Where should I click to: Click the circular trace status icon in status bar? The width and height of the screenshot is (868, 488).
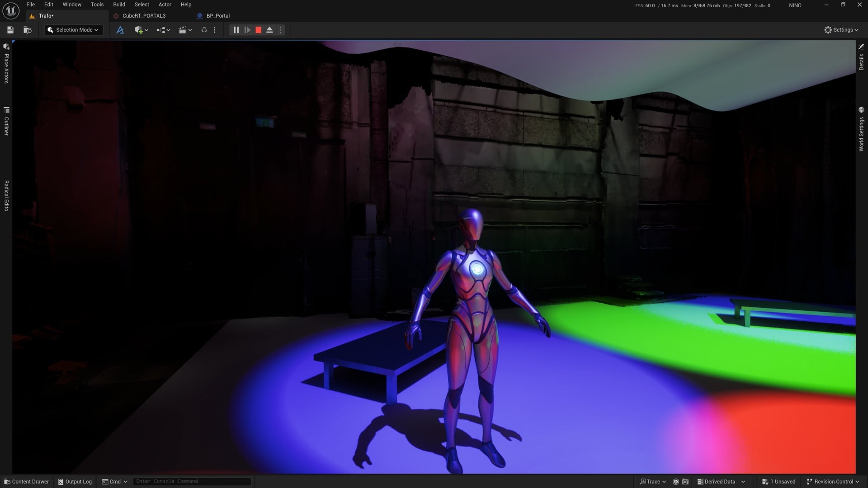coord(676,482)
